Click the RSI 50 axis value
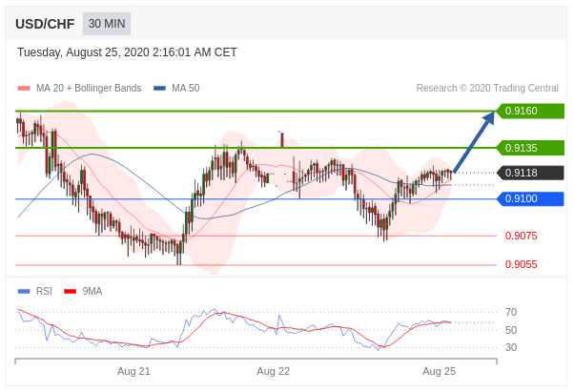 tap(511, 330)
